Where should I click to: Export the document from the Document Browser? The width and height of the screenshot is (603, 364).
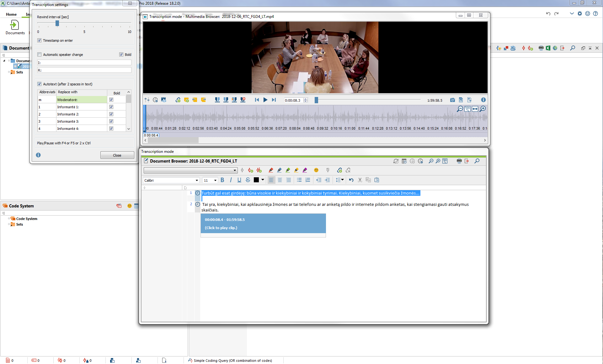click(x=467, y=161)
